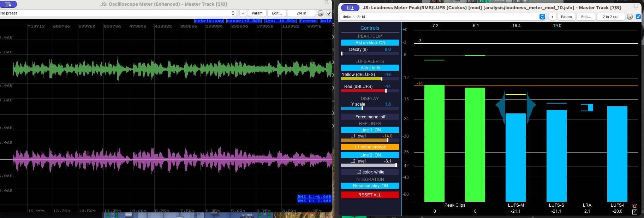Toggle Reset on play: ON

click(370, 186)
